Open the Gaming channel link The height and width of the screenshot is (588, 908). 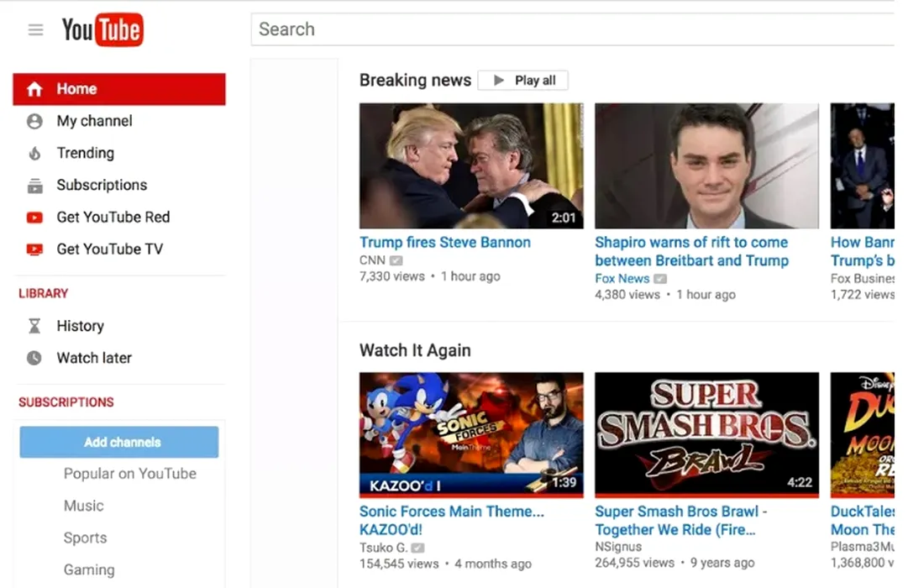click(89, 570)
